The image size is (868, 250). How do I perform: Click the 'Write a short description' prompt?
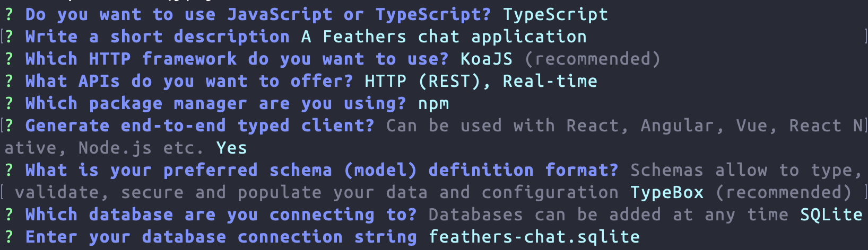pyautogui.click(x=157, y=37)
